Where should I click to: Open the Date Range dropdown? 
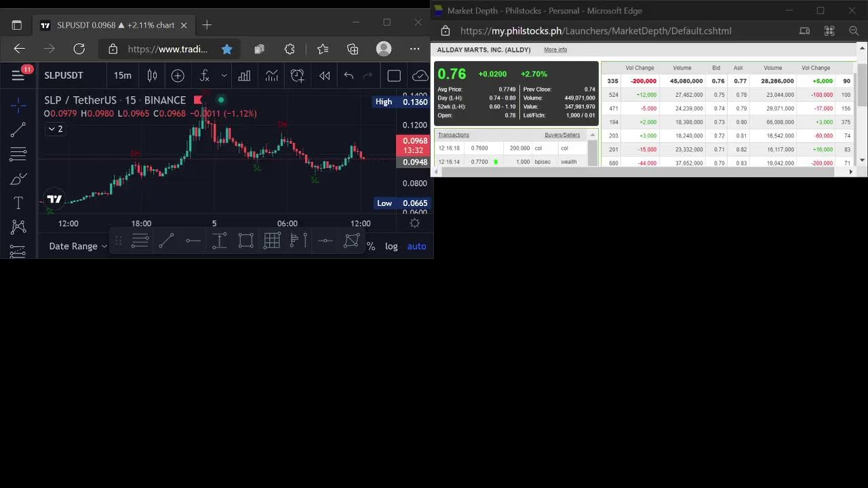pos(78,246)
